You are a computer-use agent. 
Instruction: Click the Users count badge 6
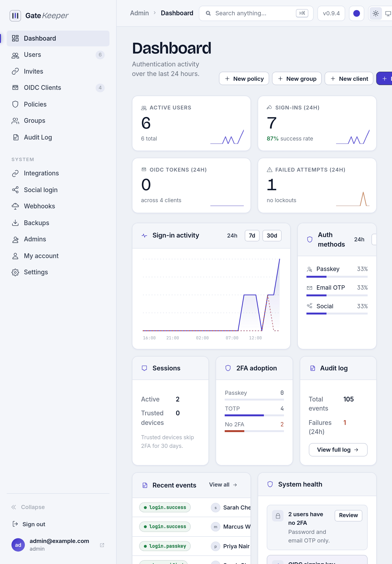pyautogui.click(x=100, y=55)
